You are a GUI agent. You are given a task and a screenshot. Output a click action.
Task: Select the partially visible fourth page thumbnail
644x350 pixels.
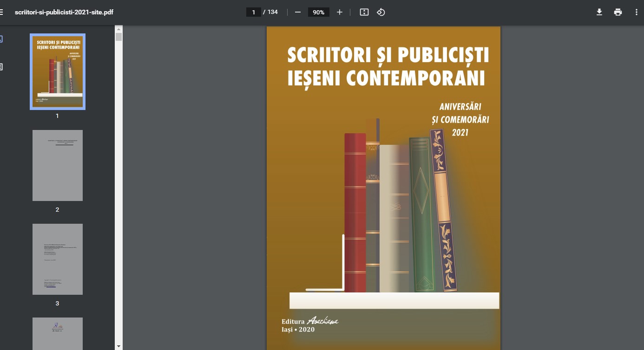click(58, 333)
